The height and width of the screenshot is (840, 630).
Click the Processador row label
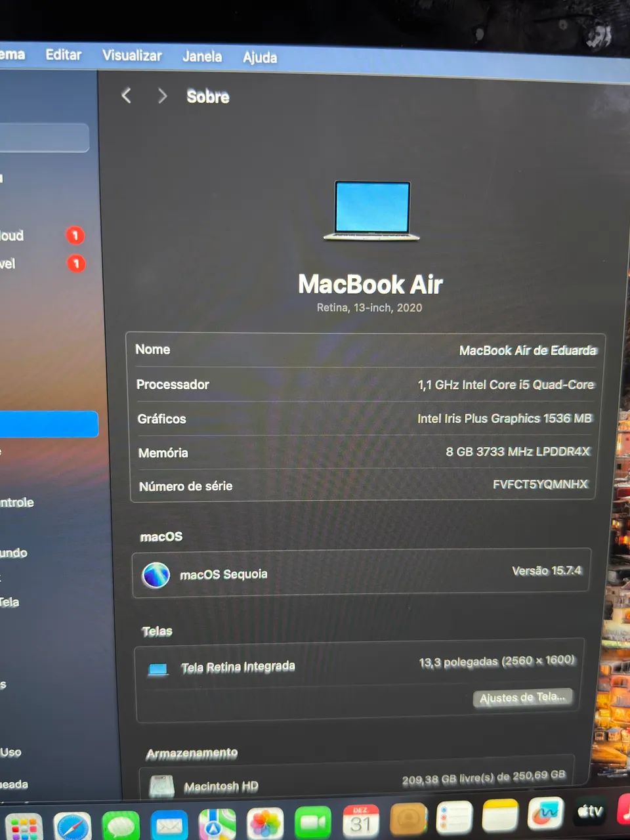click(x=173, y=385)
